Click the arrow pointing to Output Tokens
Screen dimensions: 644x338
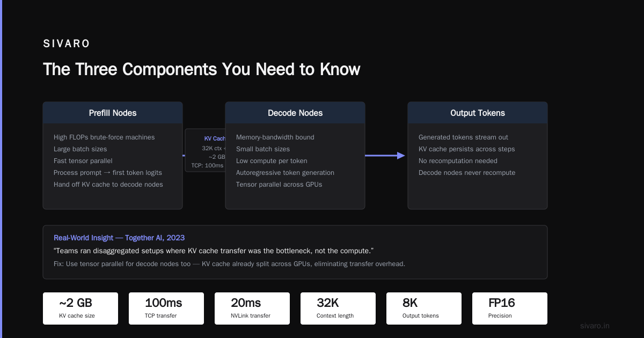[385, 156]
